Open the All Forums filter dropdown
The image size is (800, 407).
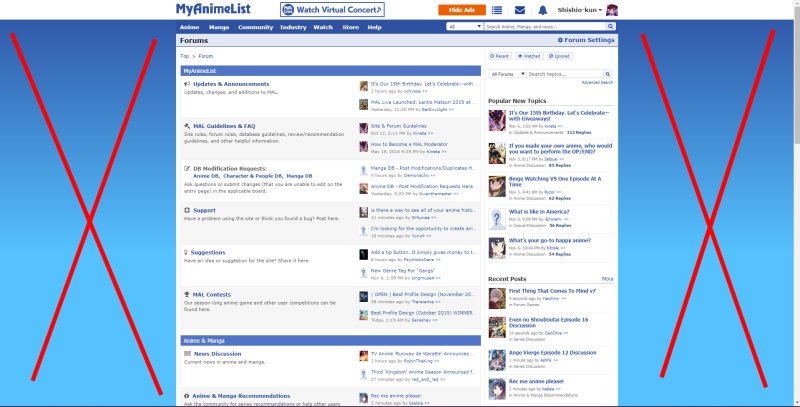(x=507, y=74)
